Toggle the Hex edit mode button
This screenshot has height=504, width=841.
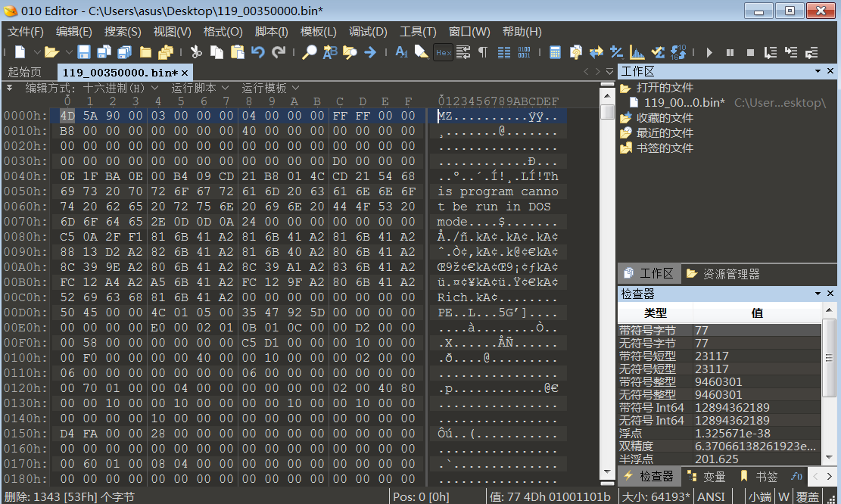(443, 52)
